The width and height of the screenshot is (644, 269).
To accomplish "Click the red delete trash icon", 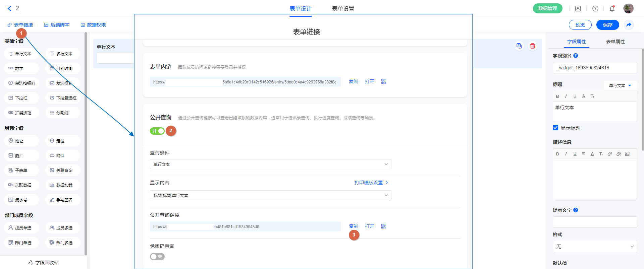I will [x=532, y=46].
